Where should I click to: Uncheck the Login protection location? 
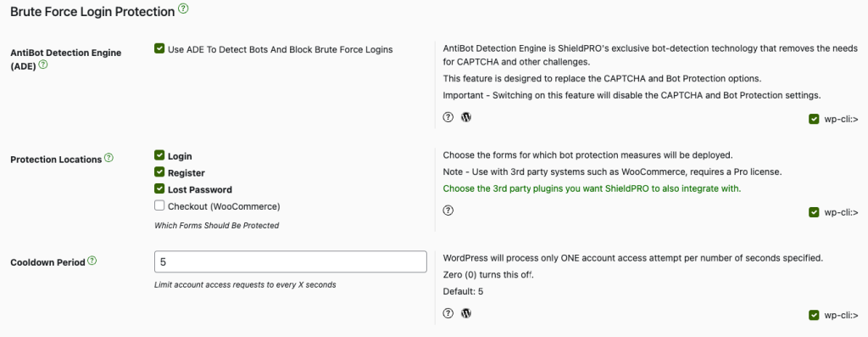tap(159, 155)
